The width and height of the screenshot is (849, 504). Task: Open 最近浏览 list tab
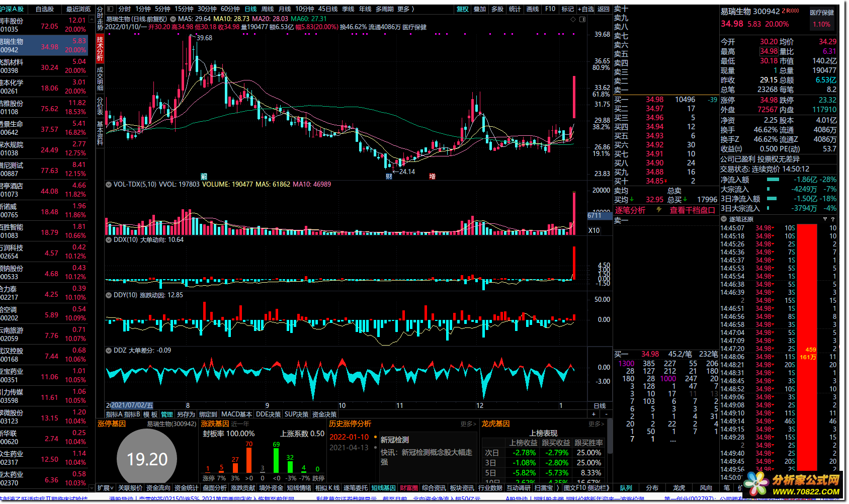(78, 9)
